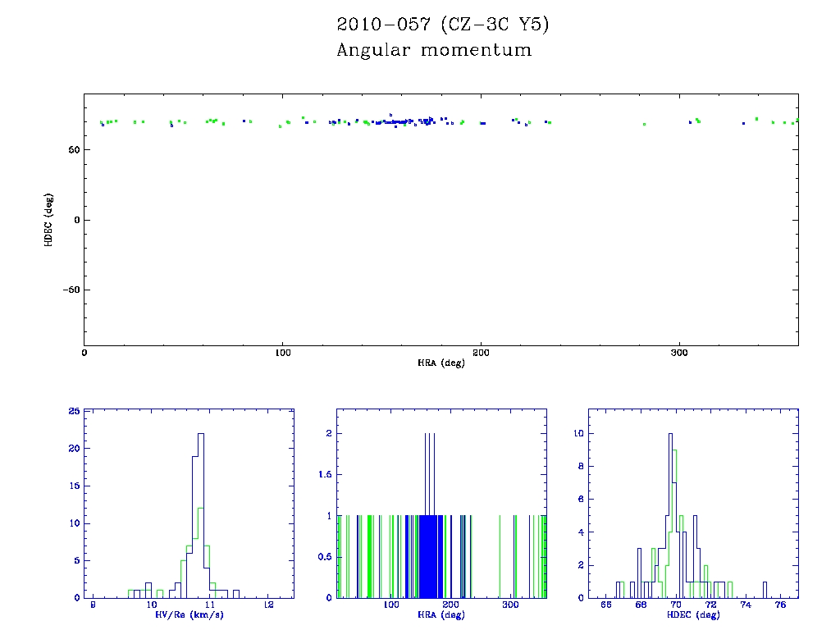This screenshot has height=630, width=840.
Task: Click the HRA (deg) label of middle histogram
Action: click(441, 614)
